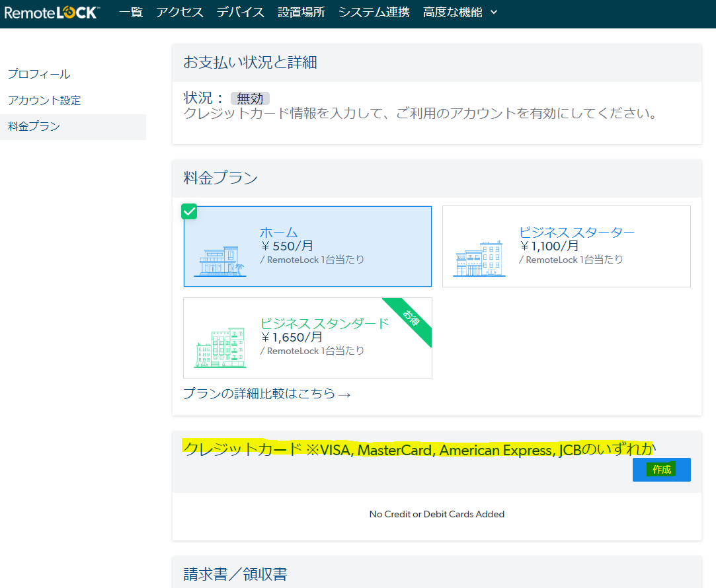Click the green checkmark on ホーム plan
Screen dimensions: 716x588
pyautogui.click(x=189, y=211)
